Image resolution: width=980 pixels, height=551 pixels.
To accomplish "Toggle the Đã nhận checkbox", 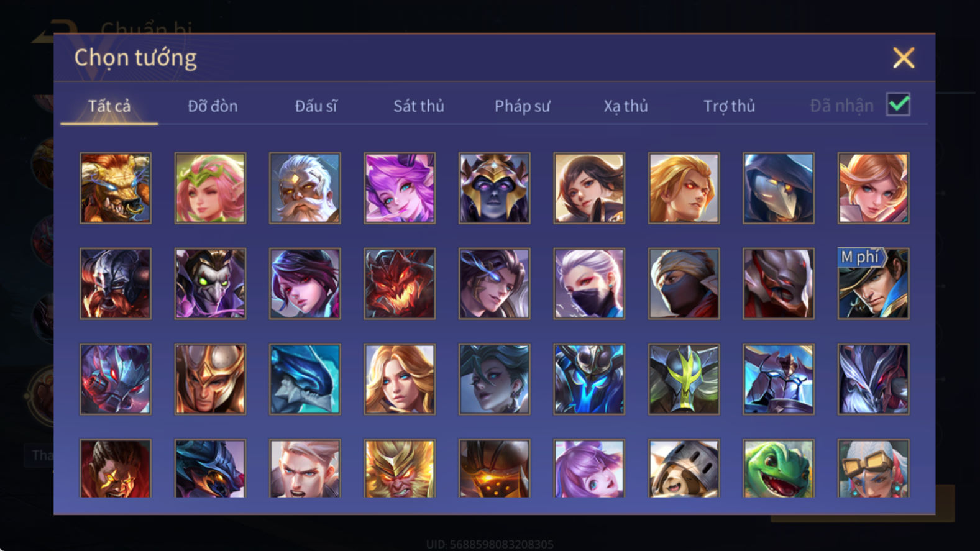I will [898, 104].
